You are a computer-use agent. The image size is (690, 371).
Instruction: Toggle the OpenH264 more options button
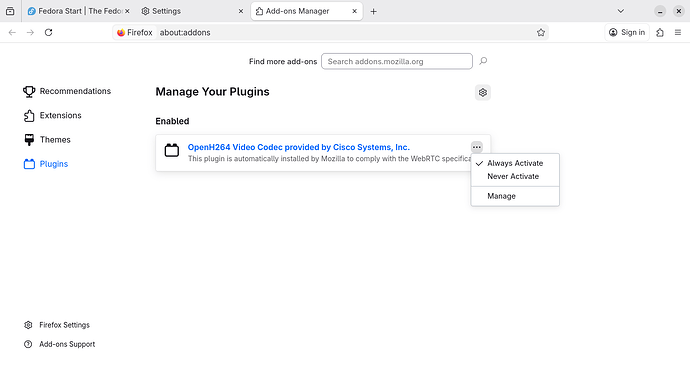[x=477, y=147]
